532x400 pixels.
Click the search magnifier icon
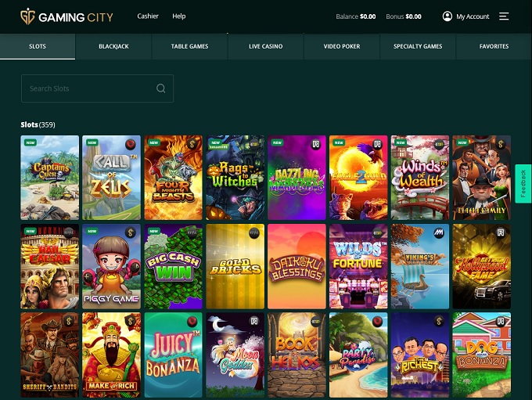click(161, 88)
